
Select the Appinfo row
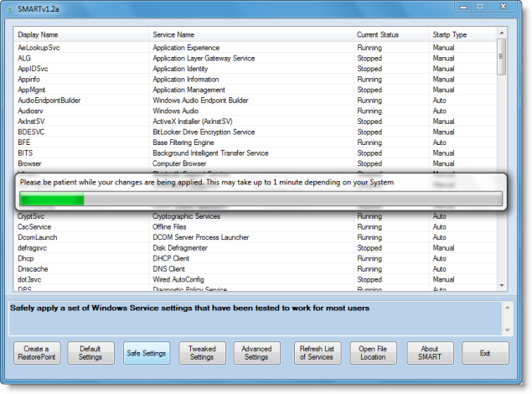(x=255, y=79)
